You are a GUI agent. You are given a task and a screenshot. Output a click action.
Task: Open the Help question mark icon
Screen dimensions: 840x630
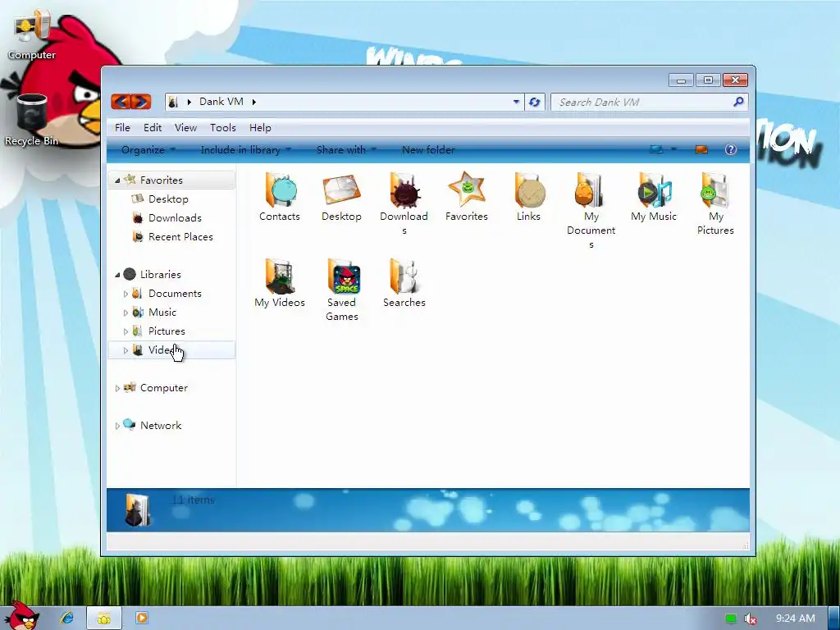coord(731,149)
